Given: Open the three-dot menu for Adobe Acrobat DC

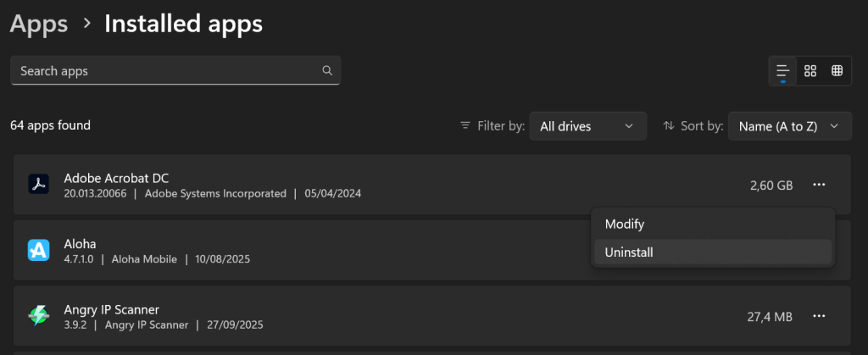Looking at the screenshot, I should click(818, 185).
